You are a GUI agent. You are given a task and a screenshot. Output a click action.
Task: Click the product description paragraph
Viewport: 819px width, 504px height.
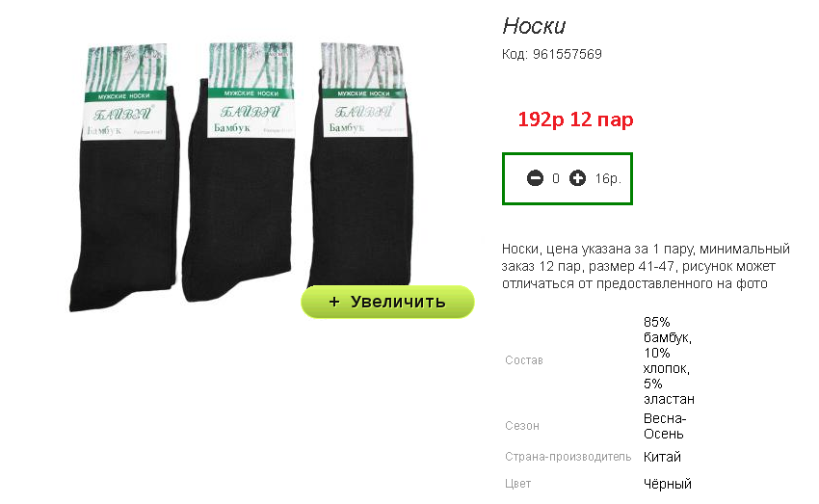pyautogui.click(x=646, y=266)
